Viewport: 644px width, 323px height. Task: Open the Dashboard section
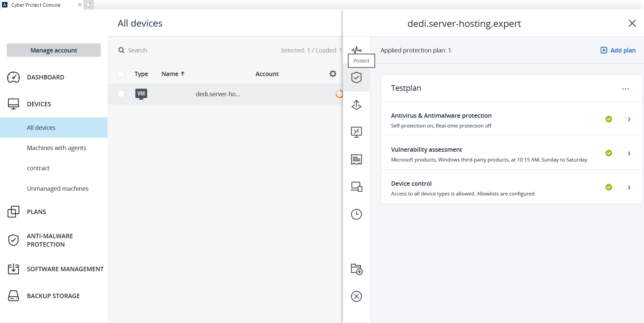[x=45, y=77]
